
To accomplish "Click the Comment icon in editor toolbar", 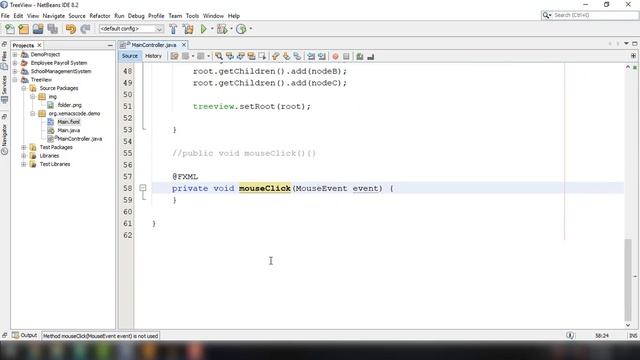I will (x=360, y=56).
